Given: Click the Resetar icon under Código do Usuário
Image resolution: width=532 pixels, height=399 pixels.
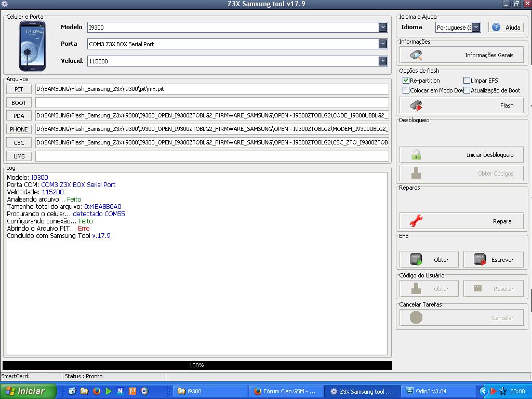Looking at the screenshot, I should (477, 288).
